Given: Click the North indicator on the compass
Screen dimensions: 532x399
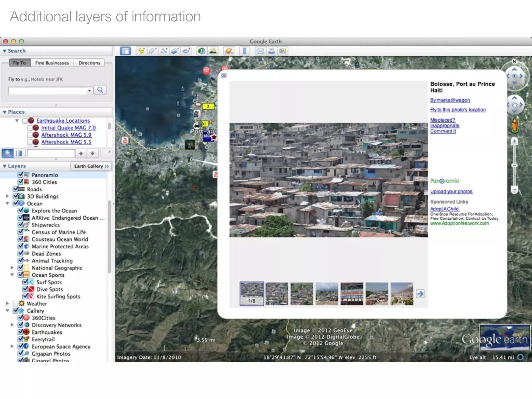Looking at the screenshot, I should (514, 62).
